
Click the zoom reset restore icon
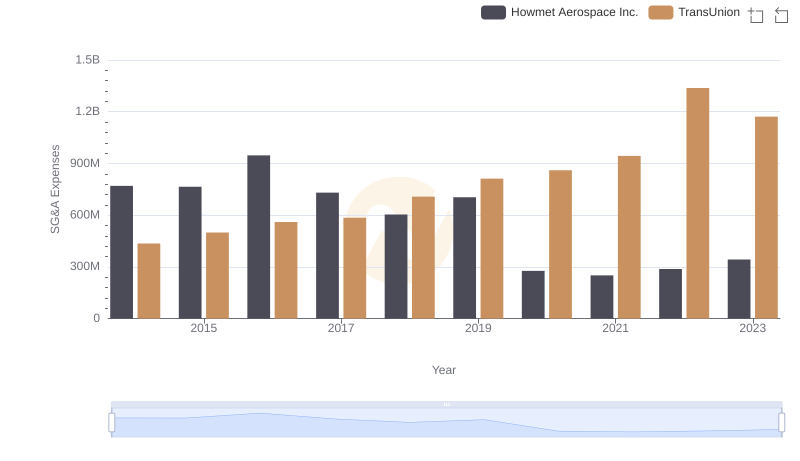pos(781,15)
